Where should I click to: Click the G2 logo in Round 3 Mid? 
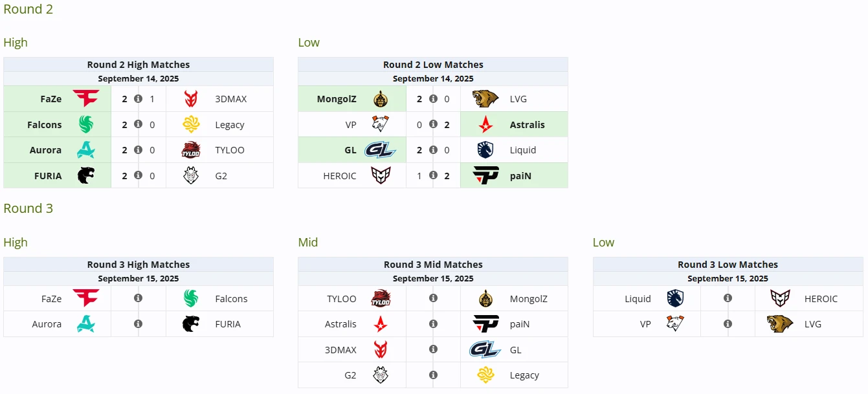tap(381, 375)
